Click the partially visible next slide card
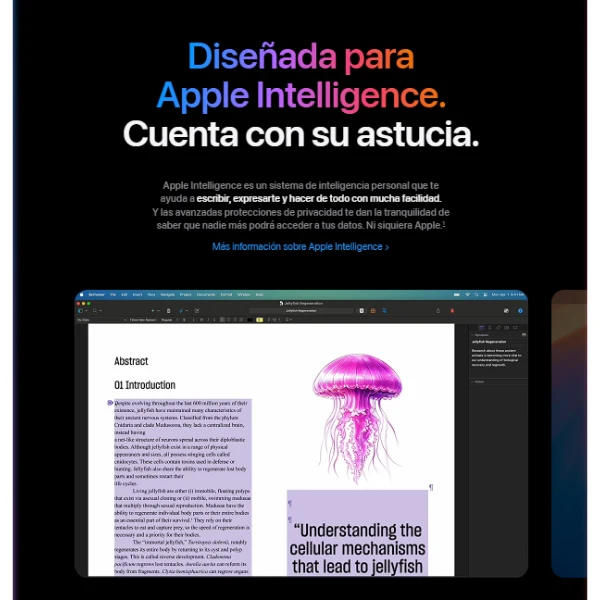 click(x=569, y=434)
